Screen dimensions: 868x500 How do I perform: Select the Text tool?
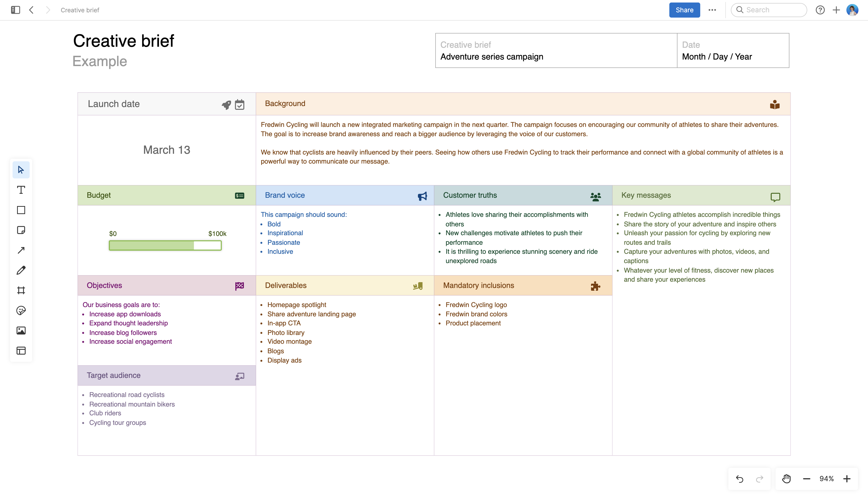[x=21, y=189]
